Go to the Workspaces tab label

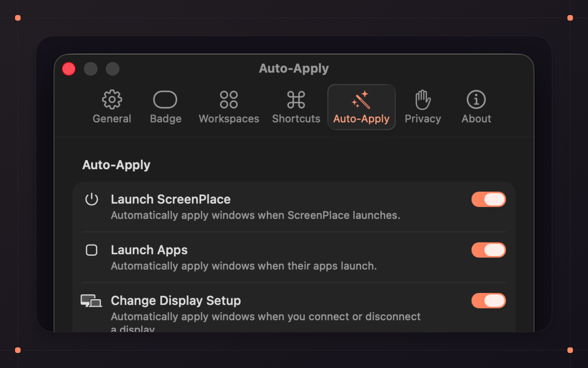(229, 119)
